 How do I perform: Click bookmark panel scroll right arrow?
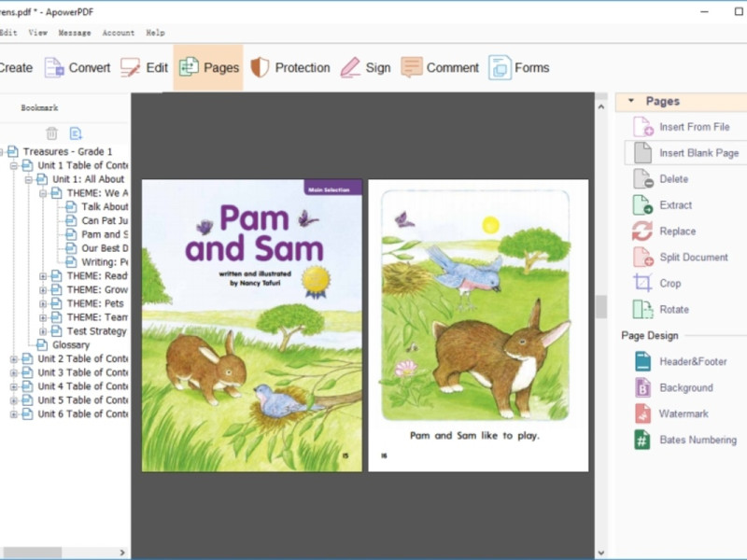(x=122, y=553)
